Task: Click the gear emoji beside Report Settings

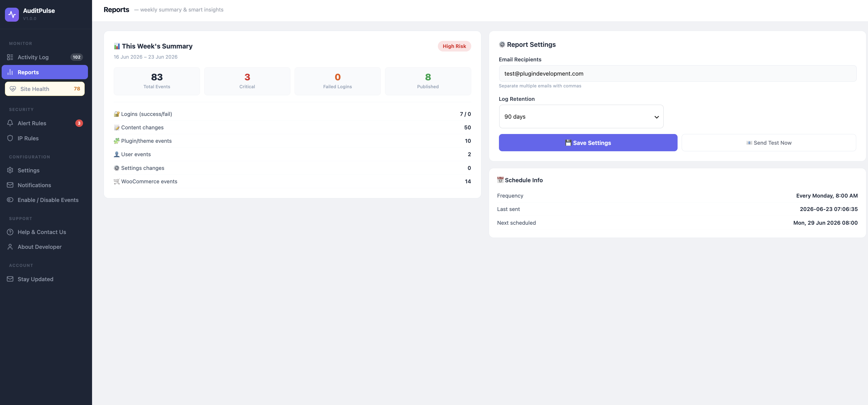Action: pos(502,44)
